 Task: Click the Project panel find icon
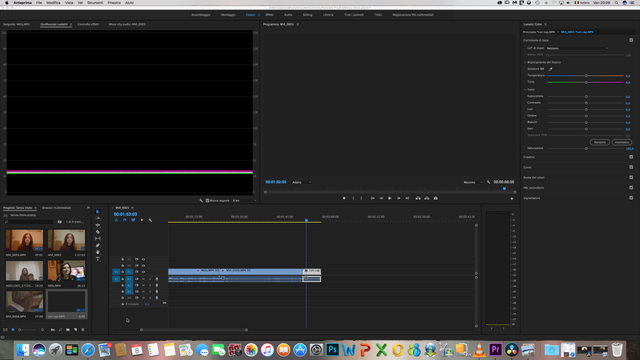click(60, 329)
